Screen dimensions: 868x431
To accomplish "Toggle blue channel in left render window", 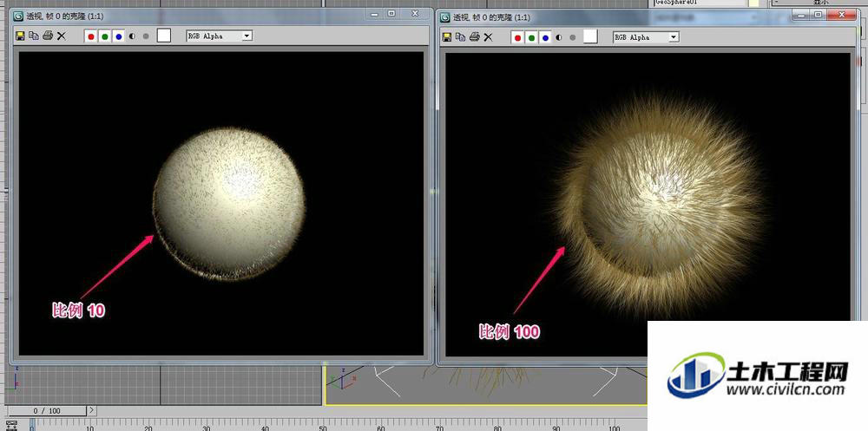I will (118, 36).
